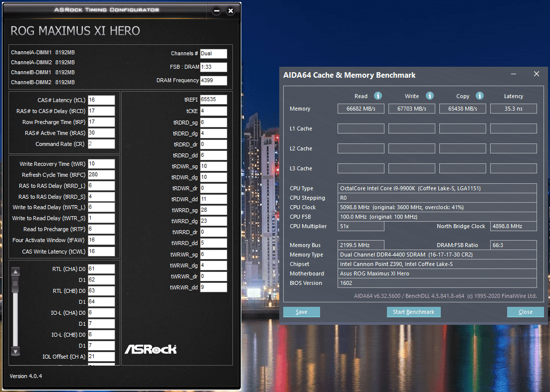Select the tRDRD_dg field
Screen dimensions: 550x392
coord(213,133)
